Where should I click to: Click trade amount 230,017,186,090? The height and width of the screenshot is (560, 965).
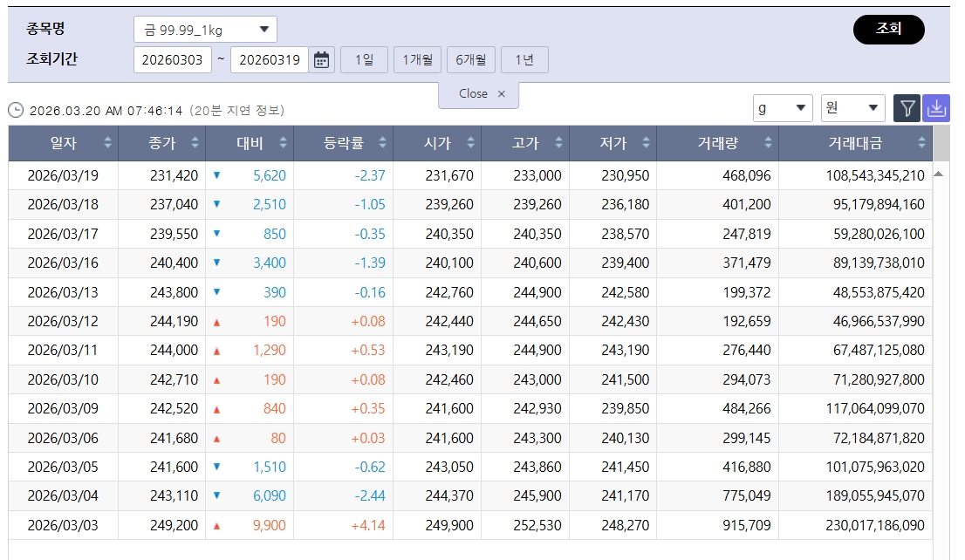click(875, 525)
